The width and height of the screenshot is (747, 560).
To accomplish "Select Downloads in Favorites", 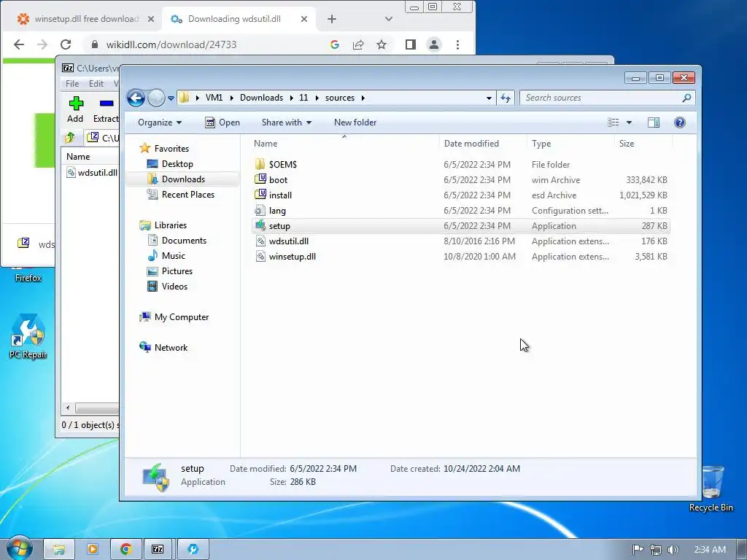I will coord(183,179).
